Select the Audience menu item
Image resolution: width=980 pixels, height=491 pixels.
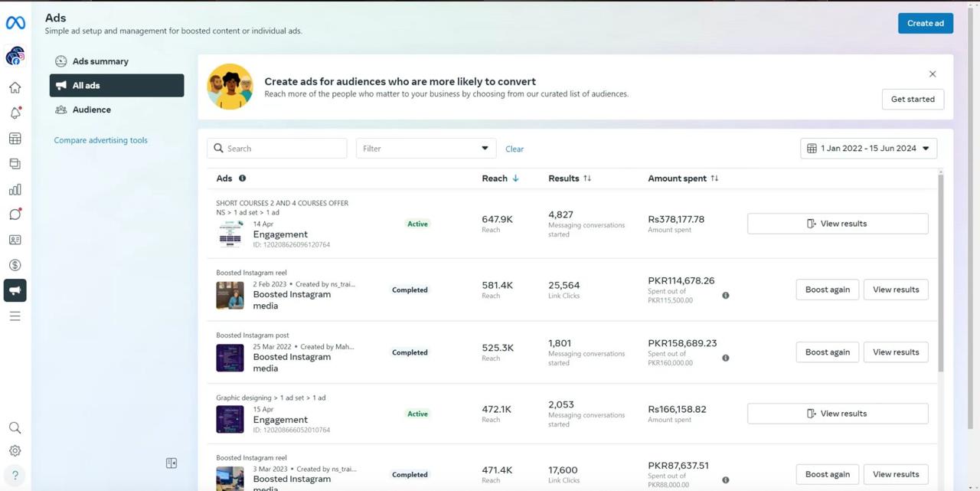(91, 110)
